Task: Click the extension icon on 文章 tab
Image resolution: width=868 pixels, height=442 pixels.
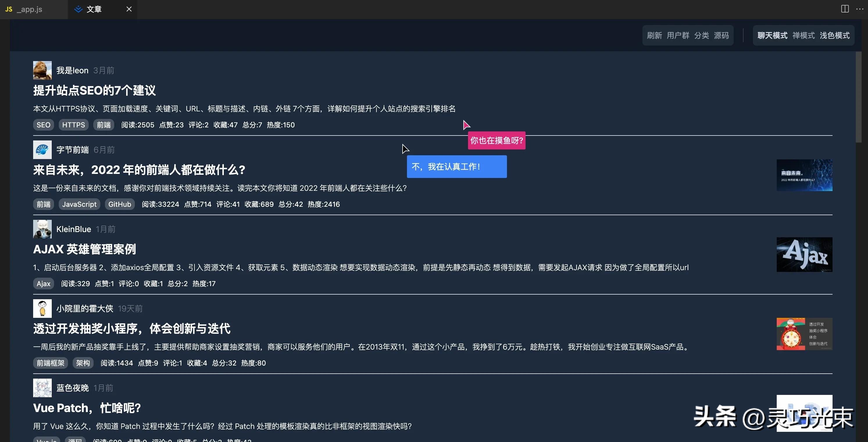Action: click(x=78, y=9)
